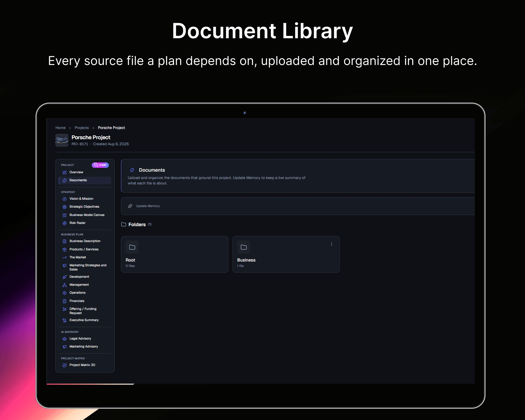
Task: Select Documents in the project menu
Action: click(85, 180)
